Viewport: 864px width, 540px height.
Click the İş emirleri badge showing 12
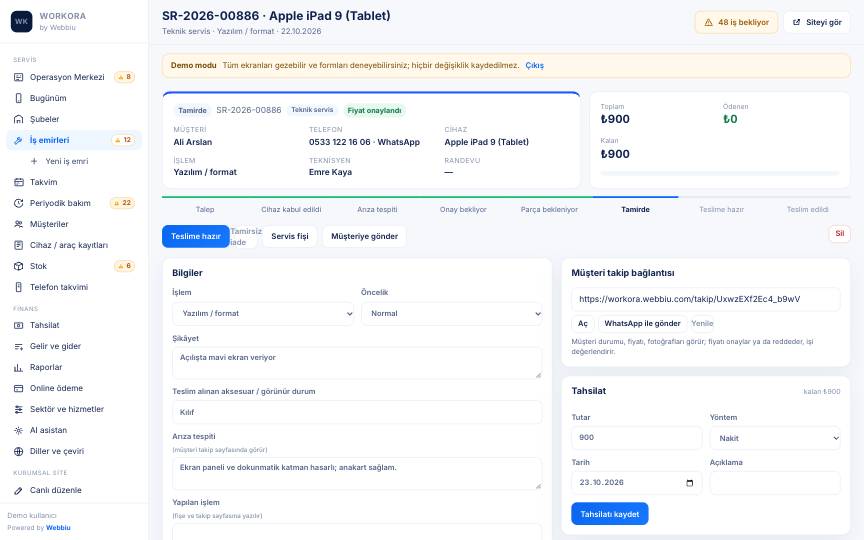pyautogui.click(x=124, y=140)
